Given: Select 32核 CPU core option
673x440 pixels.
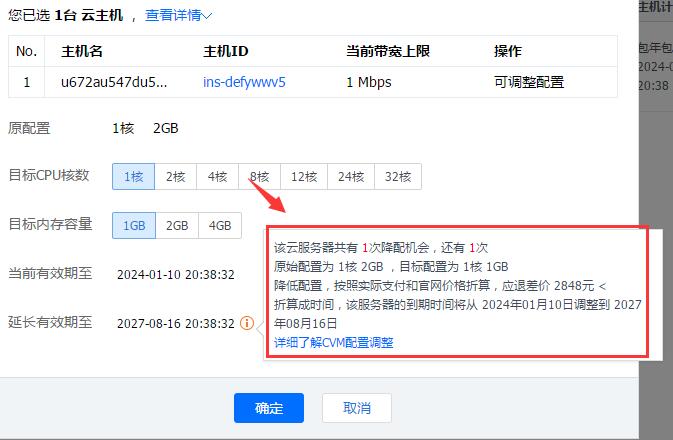Looking at the screenshot, I should [x=398, y=176].
